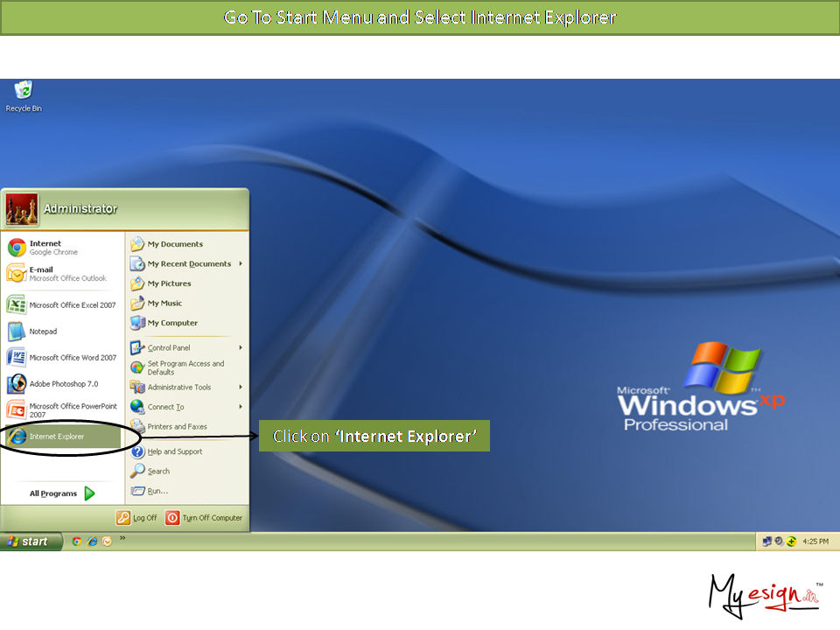Open Microsoft Office Excel 2007

tap(61, 305)
